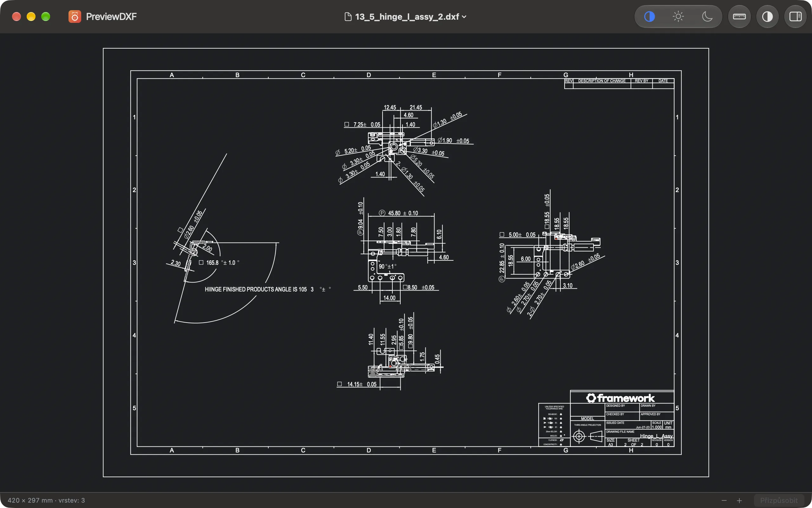
Task: Toggle the ruler measurement tool
Action: click(739, 17)
